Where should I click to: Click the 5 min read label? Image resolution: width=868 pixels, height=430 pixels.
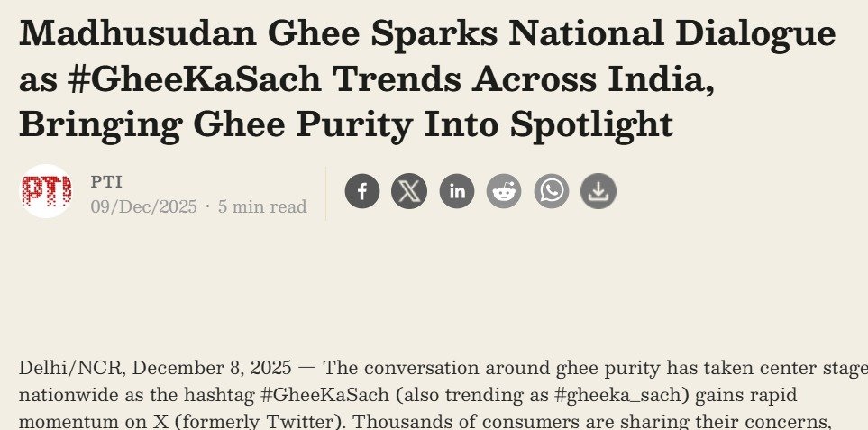(261, 206)
